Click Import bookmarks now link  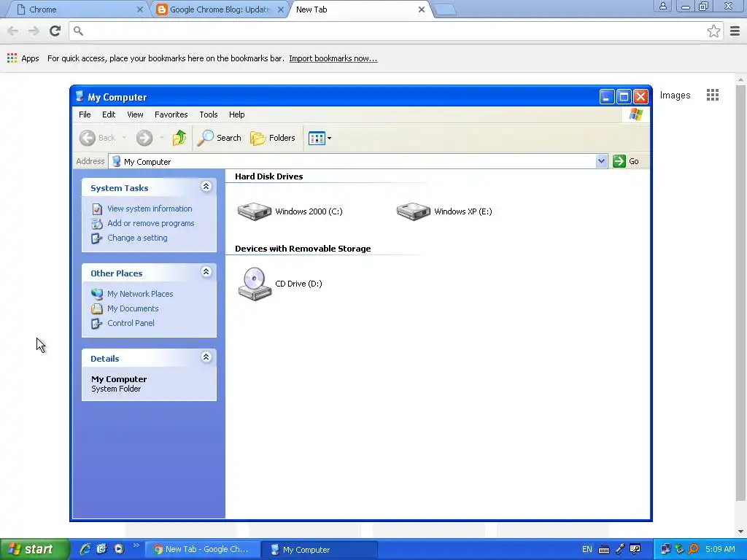pyautogui.click(x=333, y=58)
